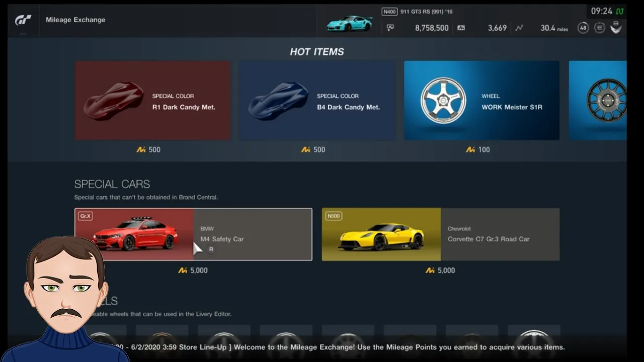The height and width of the screenshot is (362, 644).
Task: Choose the Corvette C7 Gr.3 Road Car
Action: click(x=441, y=234)
